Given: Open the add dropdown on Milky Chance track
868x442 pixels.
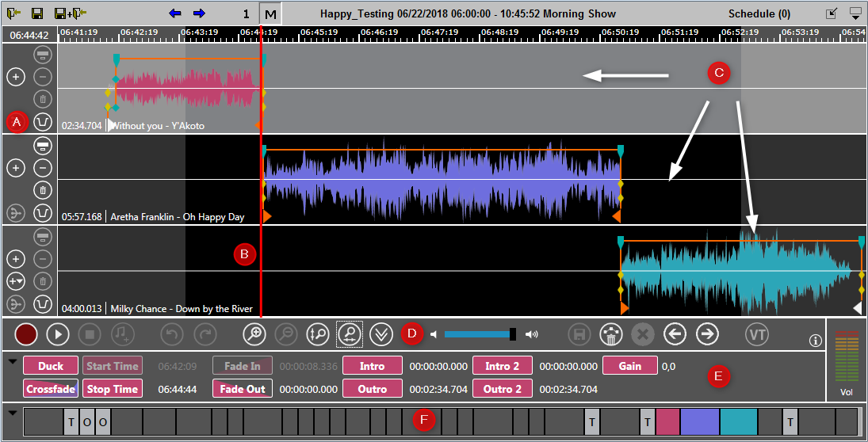Looking at the screenshot, I should [16, 281].
